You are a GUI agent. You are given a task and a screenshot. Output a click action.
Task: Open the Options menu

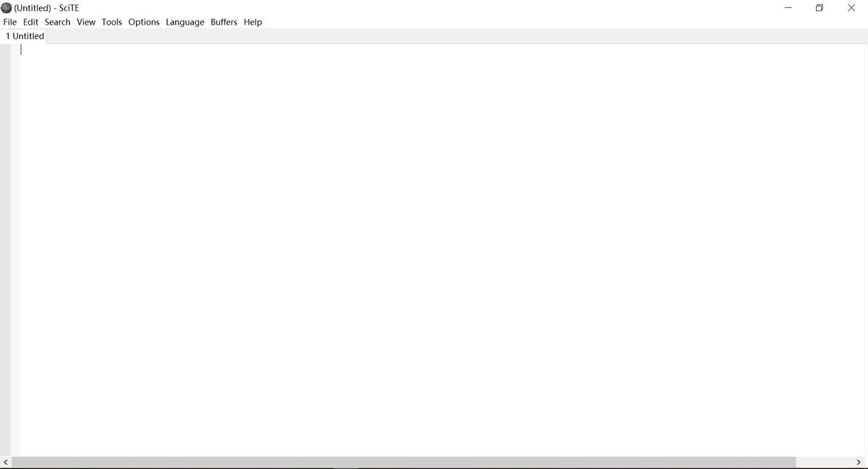pyautogui.click(x=143, y=22)
